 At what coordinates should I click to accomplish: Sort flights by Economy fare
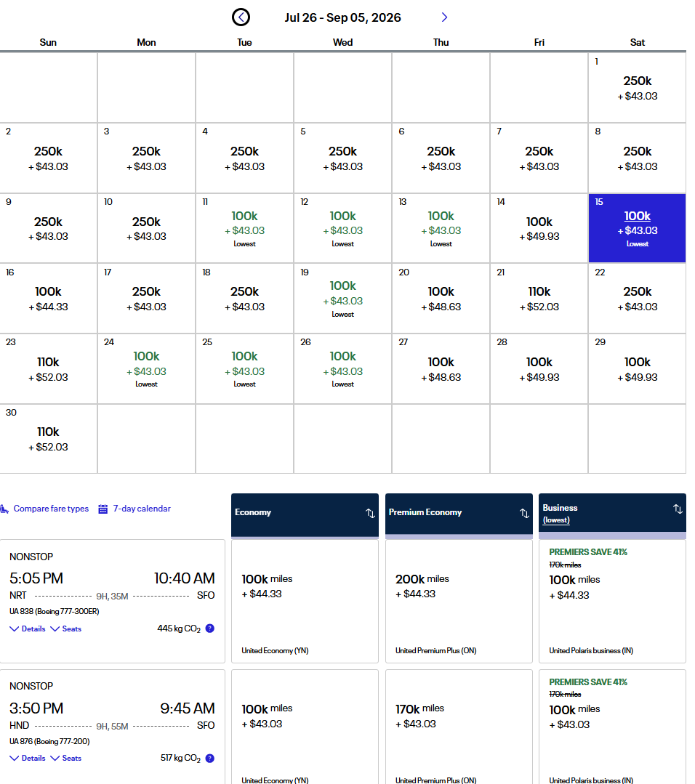coord(370,514)
